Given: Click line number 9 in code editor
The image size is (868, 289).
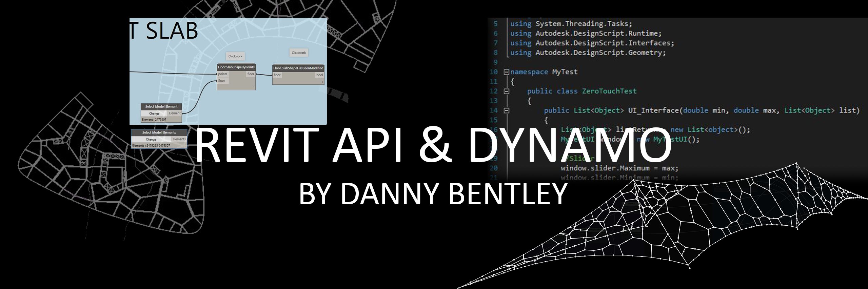Looking at the screenshot, I should [495, 62].
